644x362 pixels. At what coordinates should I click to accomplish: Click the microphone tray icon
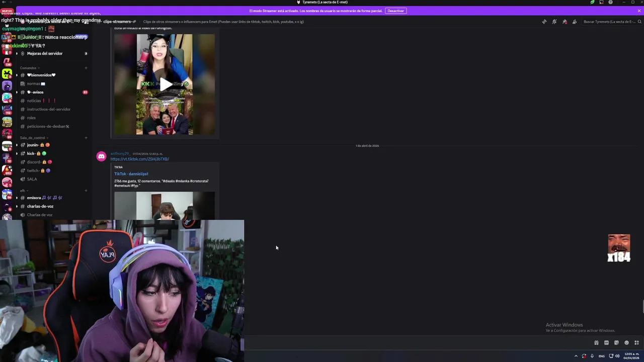(x=592, y=356)
